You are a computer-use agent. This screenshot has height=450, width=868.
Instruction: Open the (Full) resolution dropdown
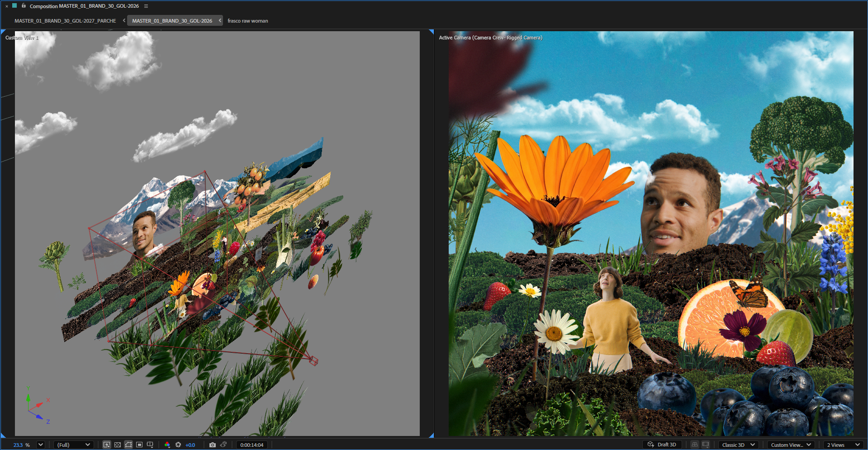click(x=73, y=445)
